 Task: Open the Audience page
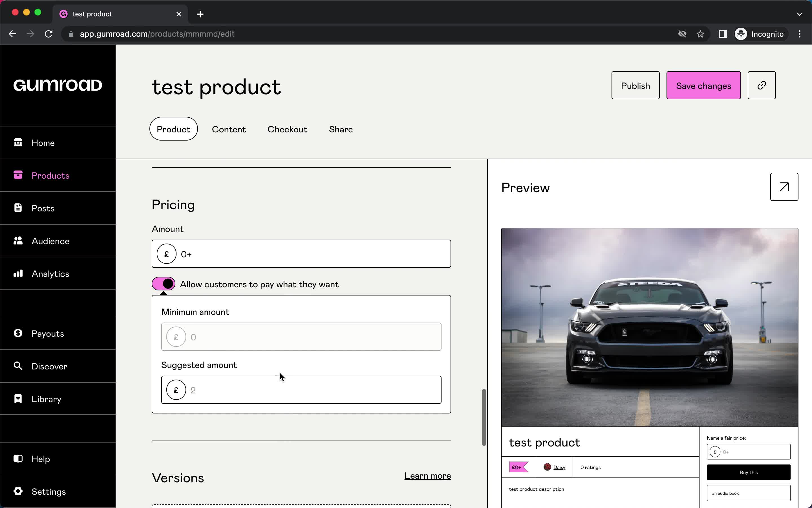[x=58, y=241]
